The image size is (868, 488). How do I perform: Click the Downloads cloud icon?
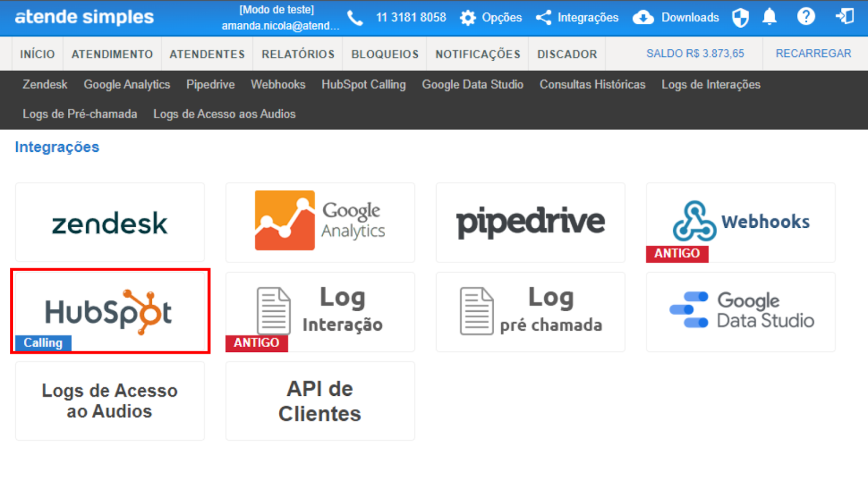[643, 17]
